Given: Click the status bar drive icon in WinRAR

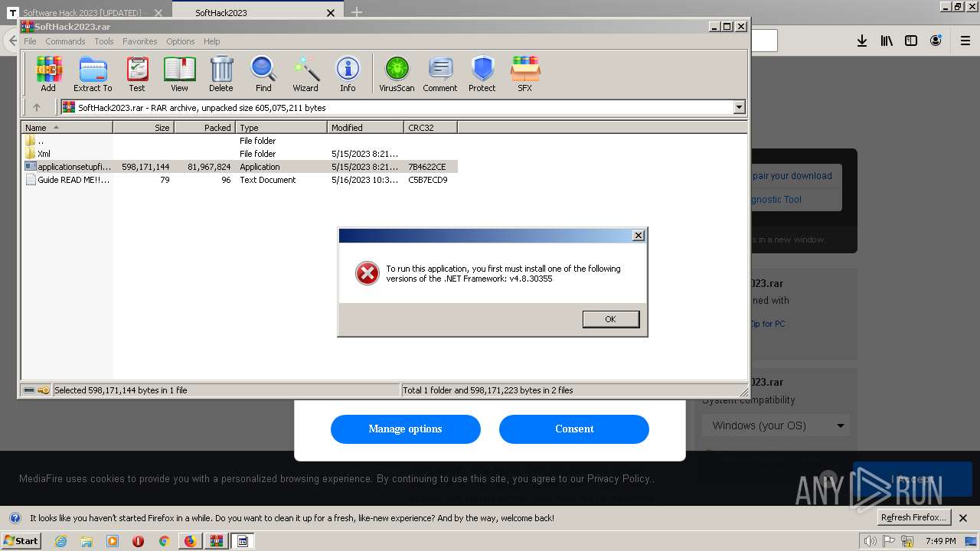Looking at the screenshot, I should pyautogui.click(x=29, y=390).
